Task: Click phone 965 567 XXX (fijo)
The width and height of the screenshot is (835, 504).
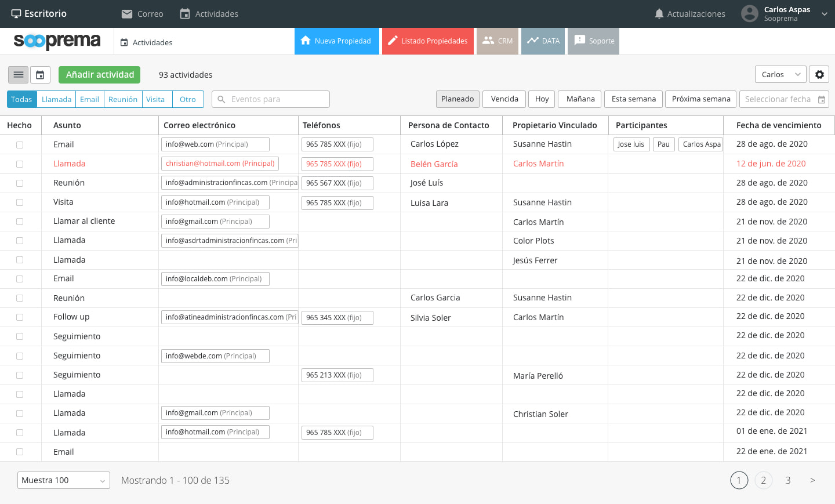Action: tap(337, 183)
